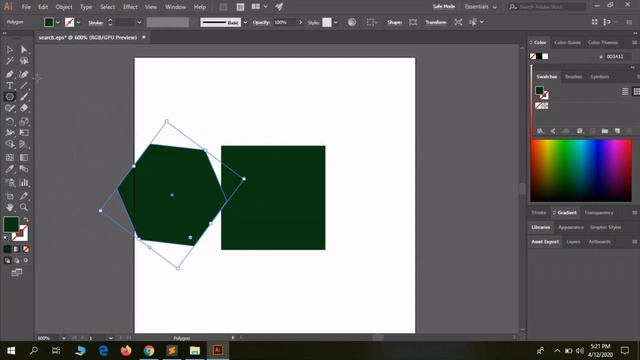
Task: Open the Essentials workspace switcher
Action: (480, 7)
